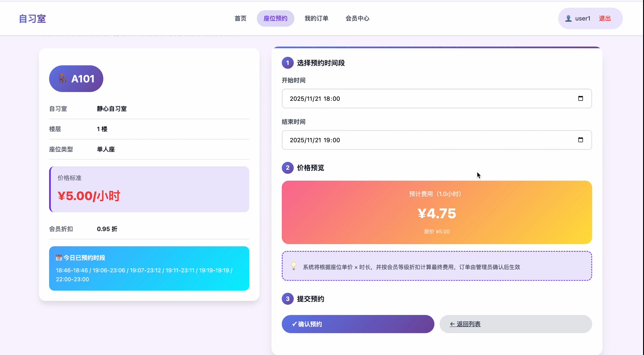
Task: Click the 开始时间 input field
Action: click(425, 98)
